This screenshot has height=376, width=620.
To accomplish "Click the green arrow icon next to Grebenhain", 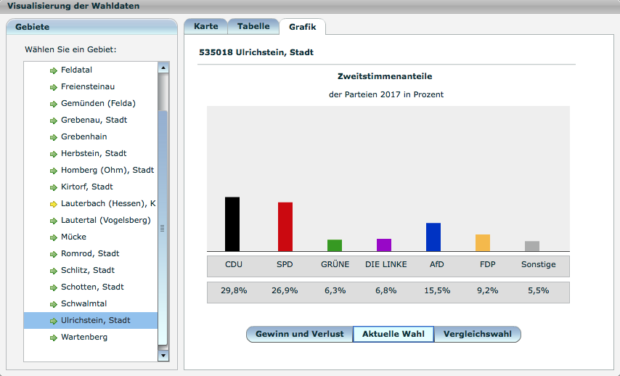I will (53, 137).
